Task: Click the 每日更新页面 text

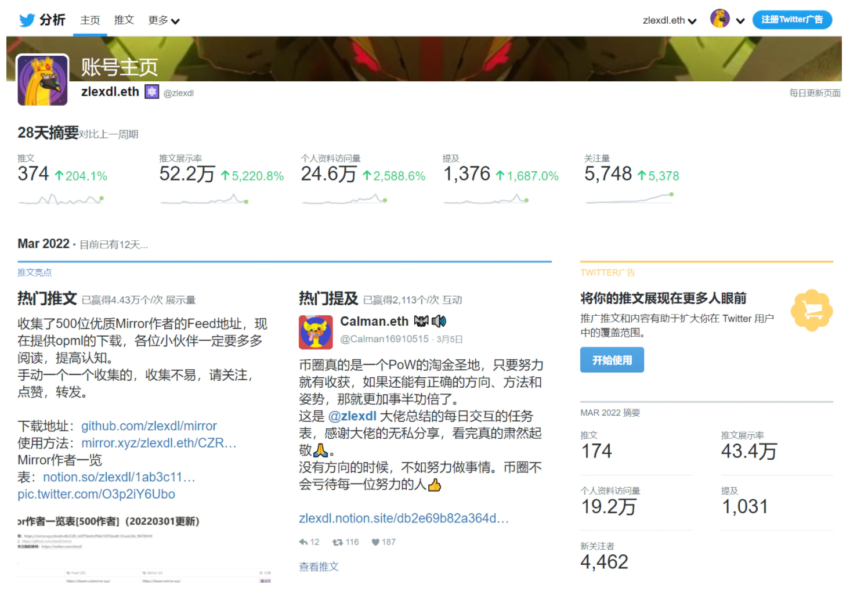Action: pos(815,93)
